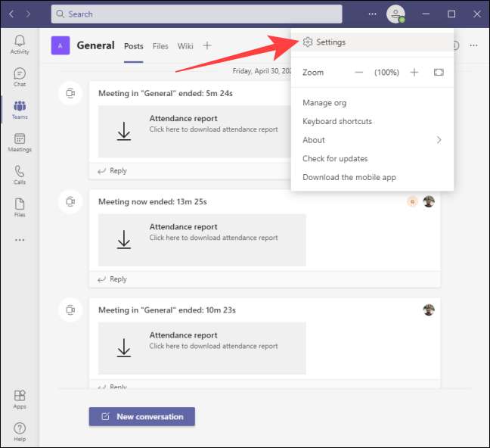The width and height of the screenshot is (490, 448).
Task: Click the Zoom (100%) reset value
Action: 386,73
